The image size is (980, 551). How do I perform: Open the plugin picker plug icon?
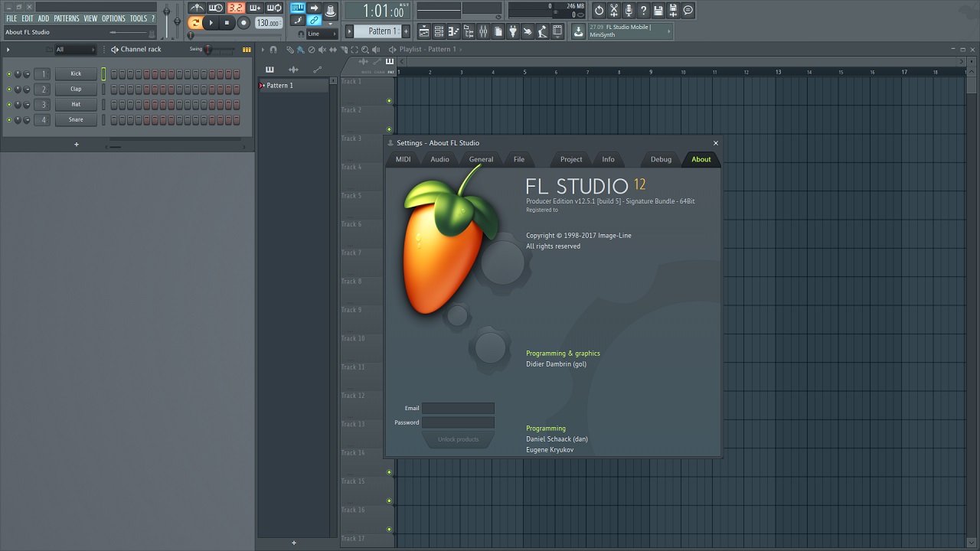pos(513,31)
